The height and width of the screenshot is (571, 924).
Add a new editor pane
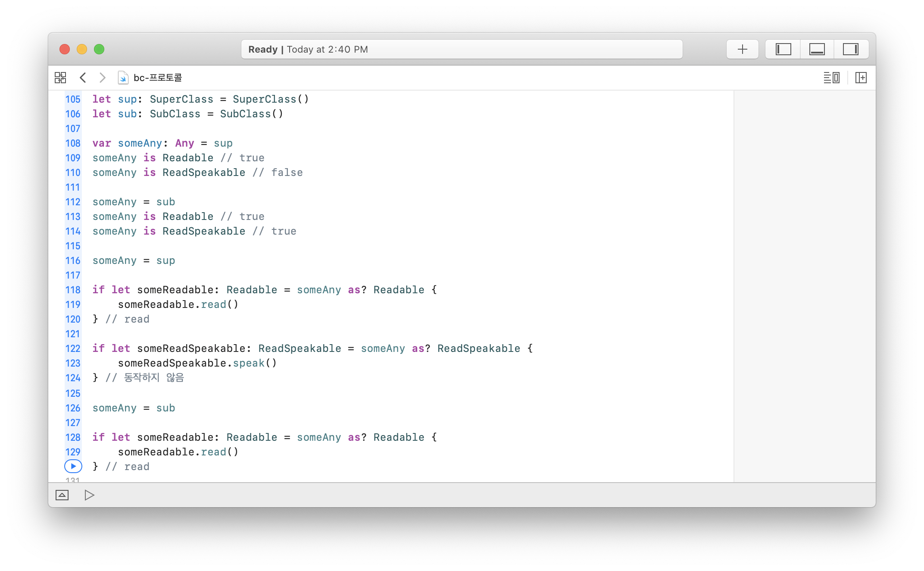(x=861, y=78)
